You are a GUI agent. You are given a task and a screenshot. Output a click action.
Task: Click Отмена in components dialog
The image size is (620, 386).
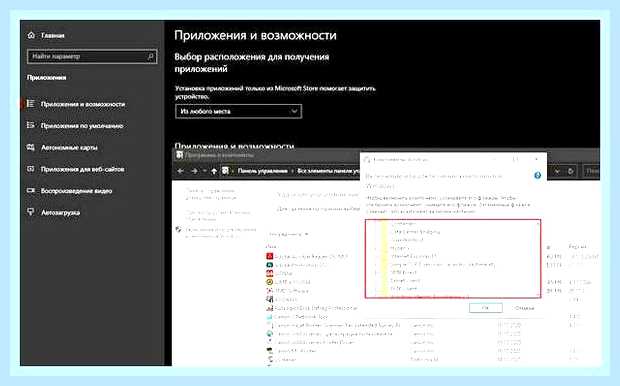[x=524, y=308]
